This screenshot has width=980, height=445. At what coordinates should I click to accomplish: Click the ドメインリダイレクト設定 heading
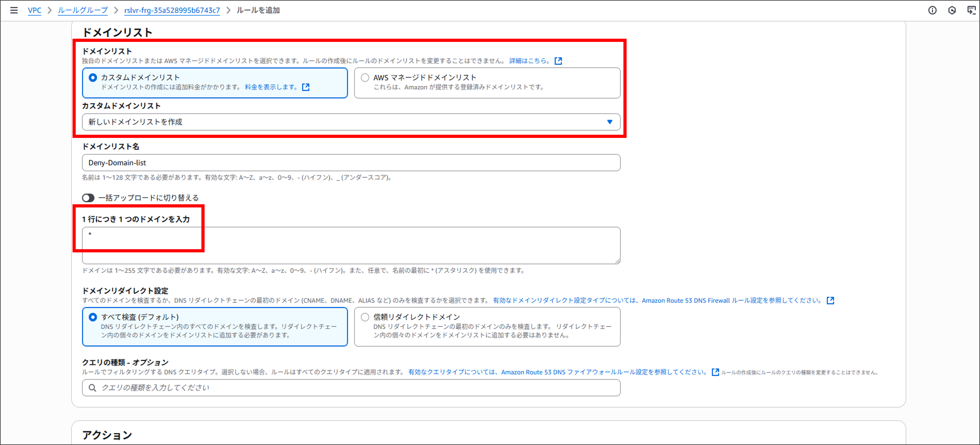125,291
